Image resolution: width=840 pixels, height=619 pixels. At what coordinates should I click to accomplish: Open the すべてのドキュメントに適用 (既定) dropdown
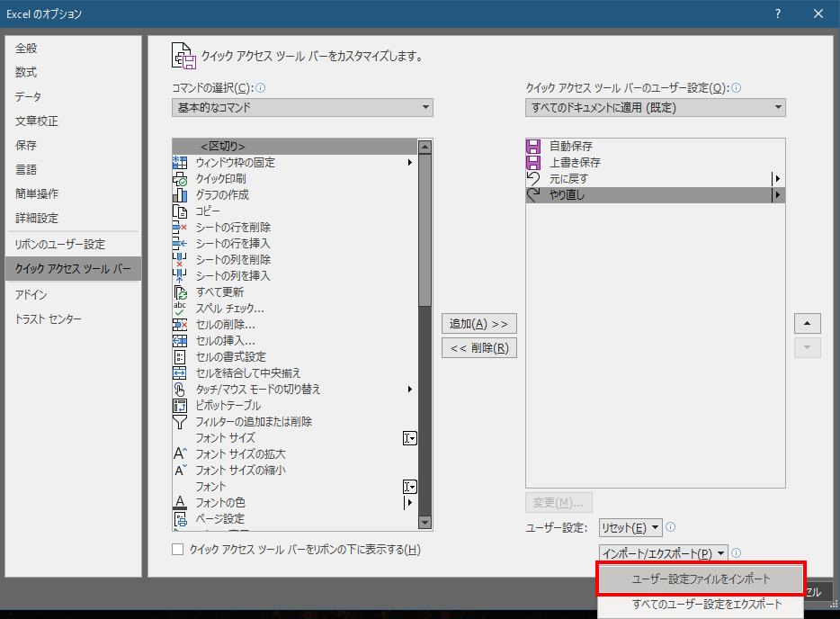[x=655, y=108]
